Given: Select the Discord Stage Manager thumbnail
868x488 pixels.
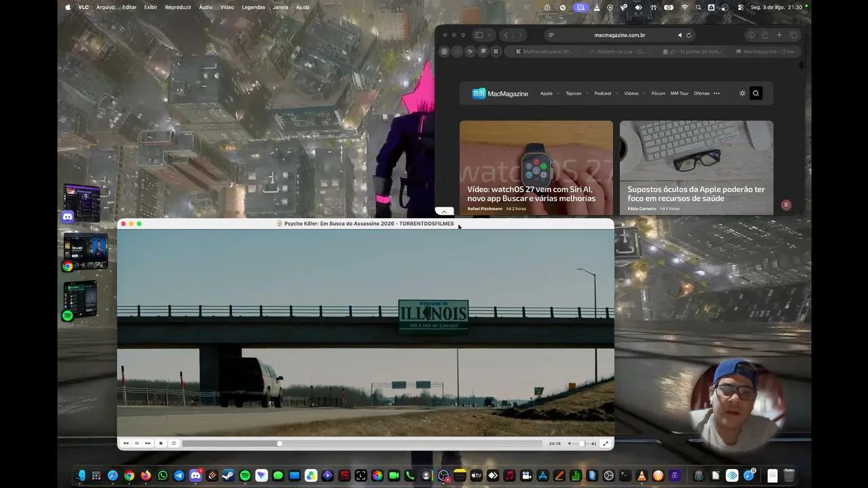Looking at the screenshot, I should [x=81, y=203].
